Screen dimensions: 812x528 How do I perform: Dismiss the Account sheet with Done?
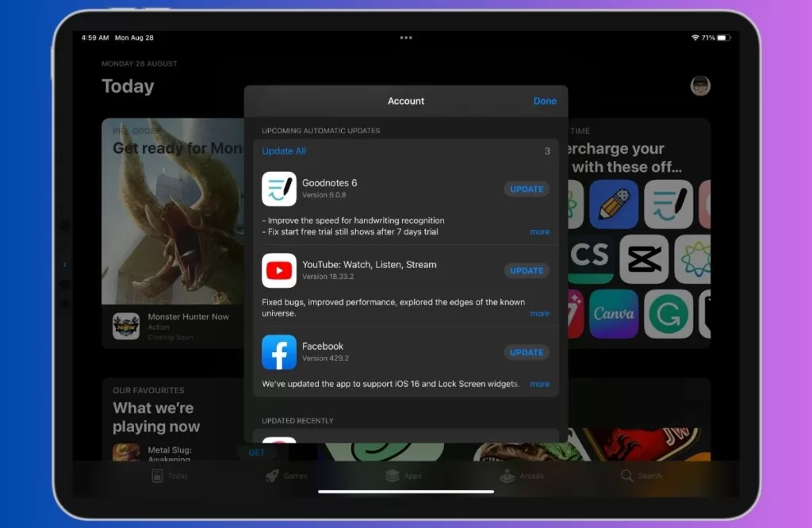coord(545,101)
